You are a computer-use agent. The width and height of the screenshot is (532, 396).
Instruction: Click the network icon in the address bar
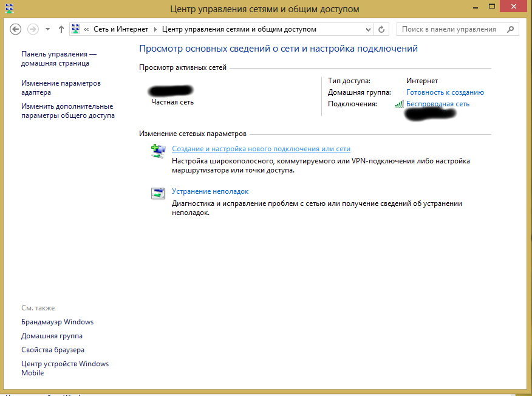pos(76,29)
